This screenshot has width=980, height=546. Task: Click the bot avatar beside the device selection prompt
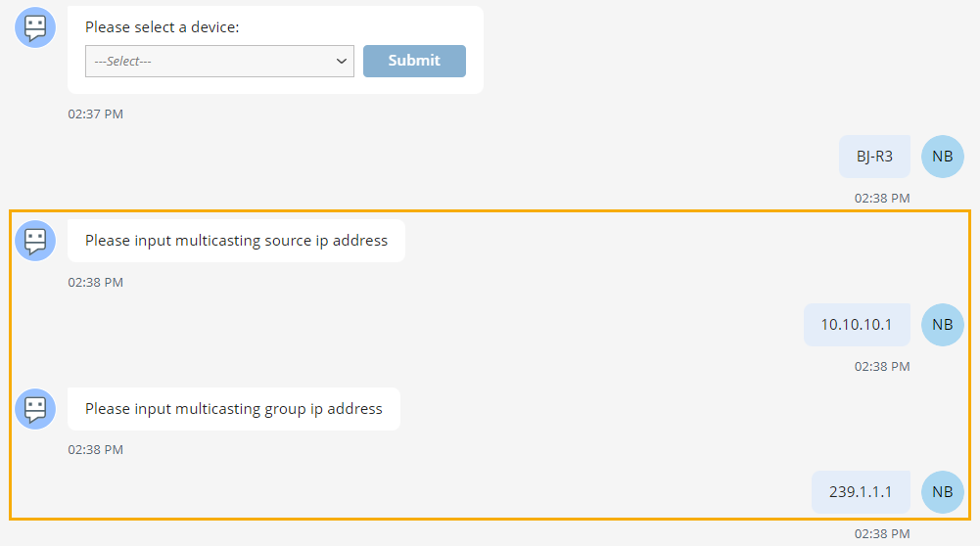(35, 27)
